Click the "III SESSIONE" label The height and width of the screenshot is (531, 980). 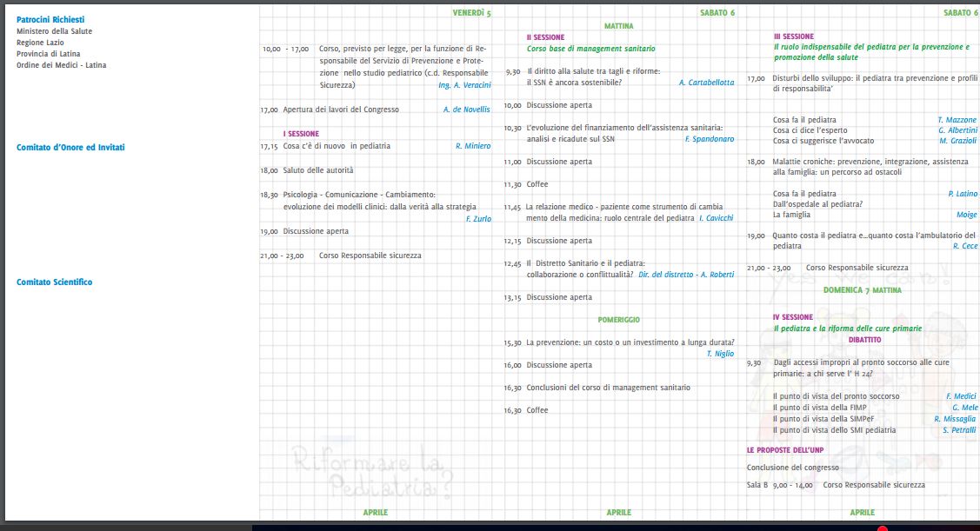coord(793,37)
